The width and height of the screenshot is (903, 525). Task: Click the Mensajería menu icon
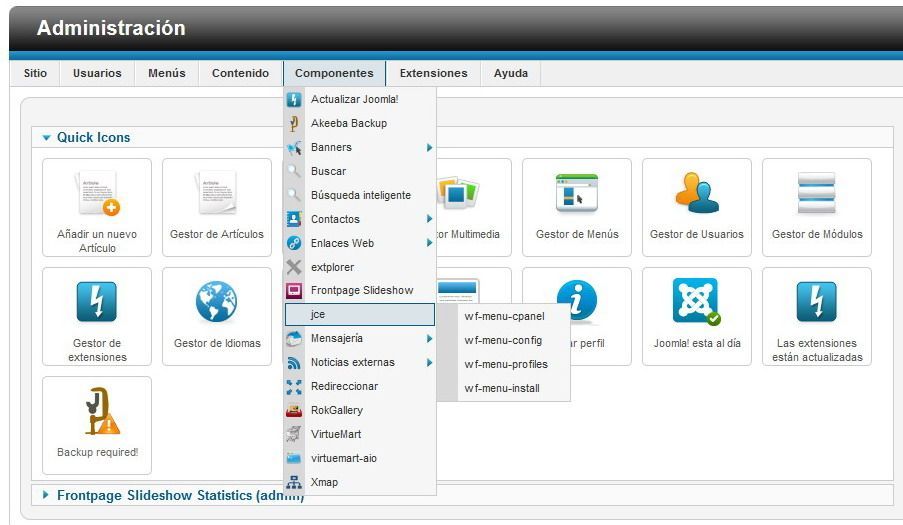[x=294, y=338]
